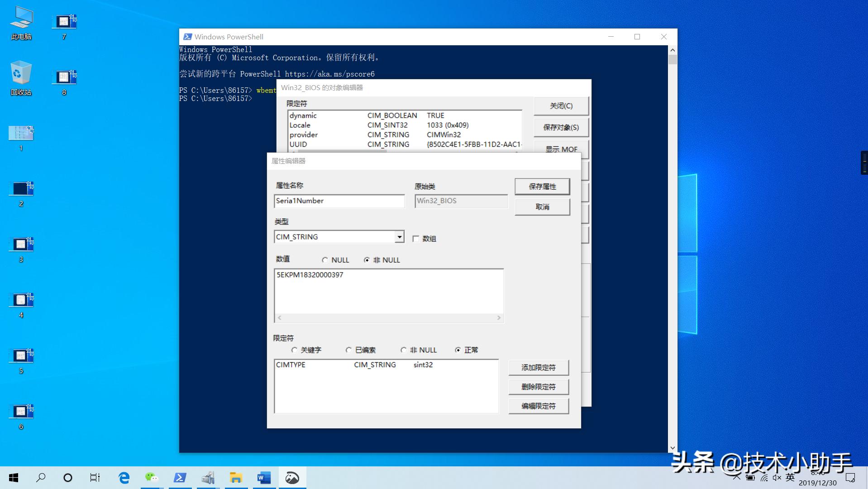Screen dimensions: 868x489
Task: Click the taskbar search magnifier icon
Action: [x=41, y=478]
